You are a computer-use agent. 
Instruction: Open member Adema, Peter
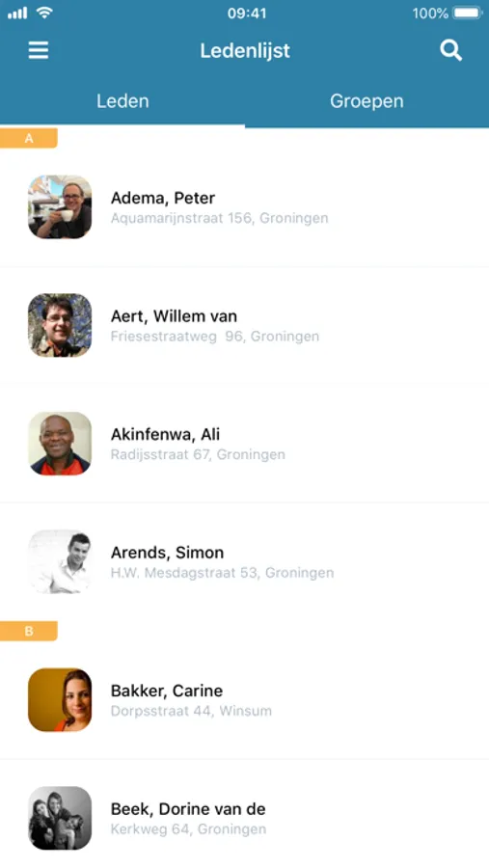tap(244, 207)
